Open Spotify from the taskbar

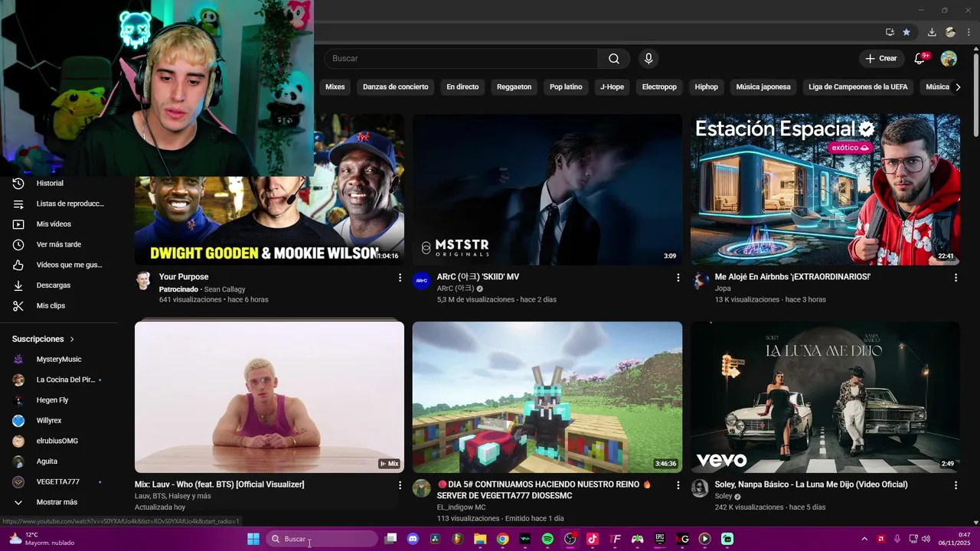pos(547,540)
